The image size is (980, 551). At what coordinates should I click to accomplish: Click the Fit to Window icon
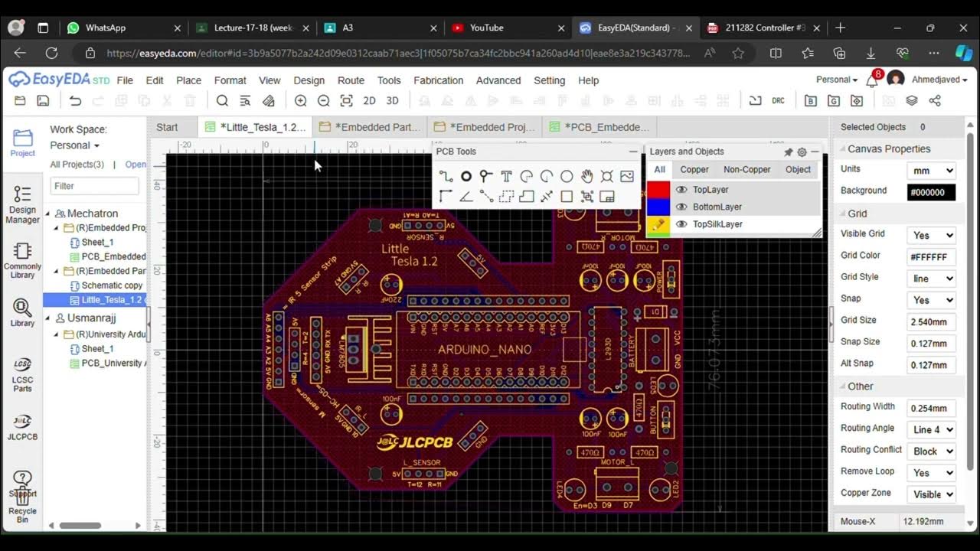(346, 101)
